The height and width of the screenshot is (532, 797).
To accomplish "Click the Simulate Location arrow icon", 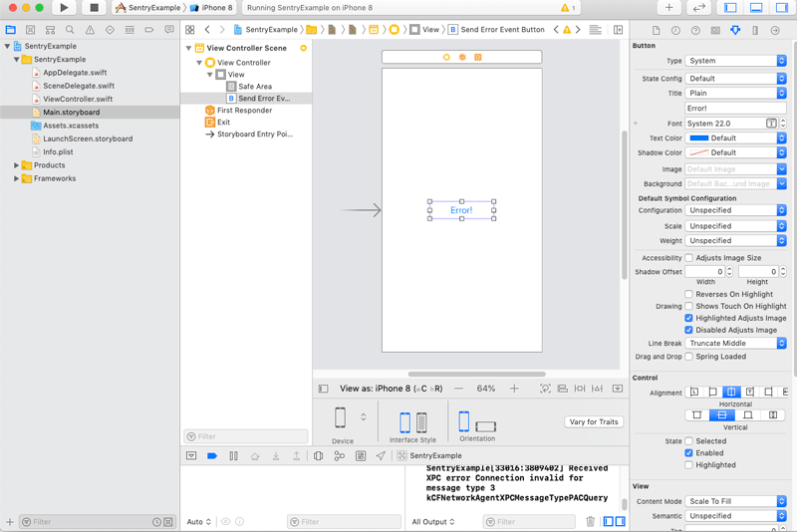I will pos(381,455).
